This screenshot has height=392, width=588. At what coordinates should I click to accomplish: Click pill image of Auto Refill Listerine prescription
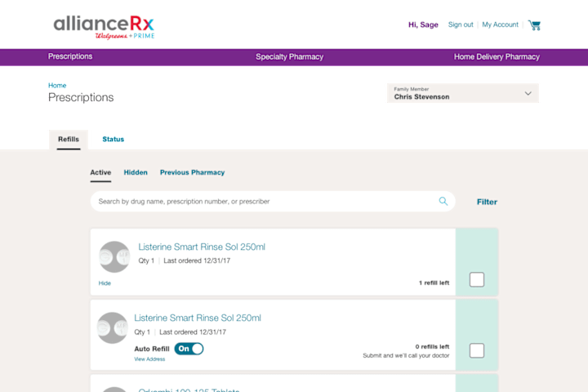point(113,327)
